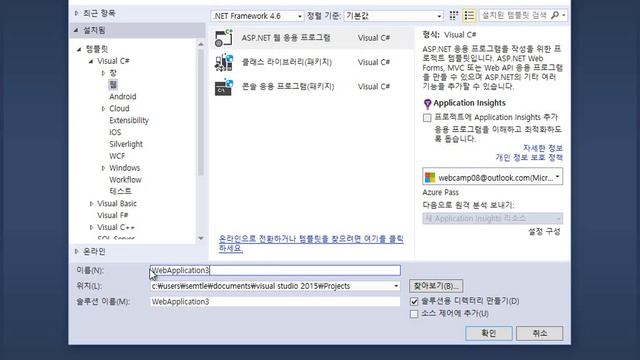Viewport: 640px width, 360px height.
Task: Select the Android template category
Action: pos(123,97)
